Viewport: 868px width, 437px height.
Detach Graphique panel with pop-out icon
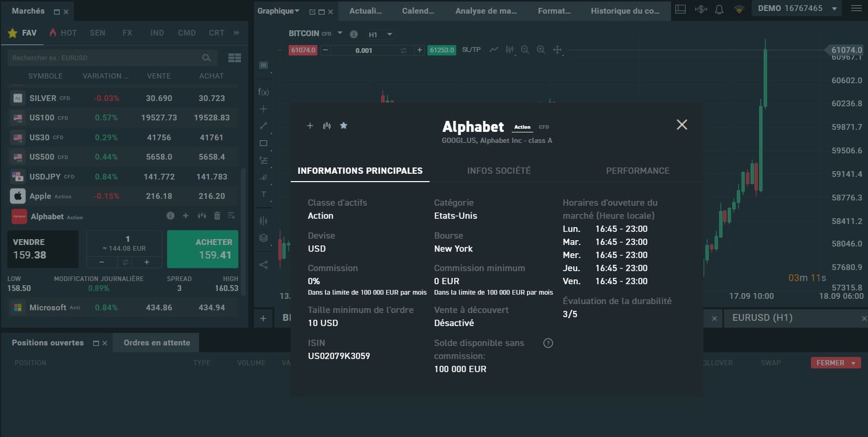pos(313,12)
